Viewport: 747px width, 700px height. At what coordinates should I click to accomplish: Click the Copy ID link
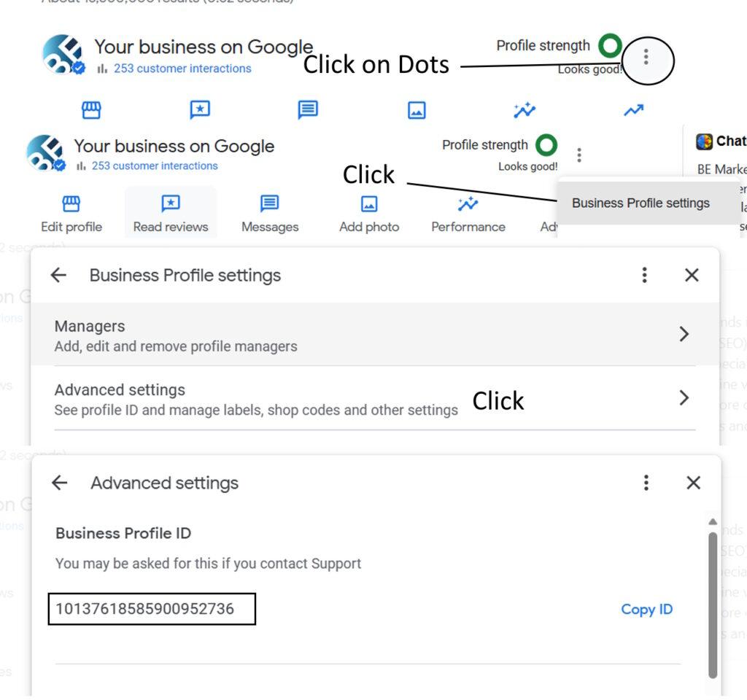coord(646,610)
